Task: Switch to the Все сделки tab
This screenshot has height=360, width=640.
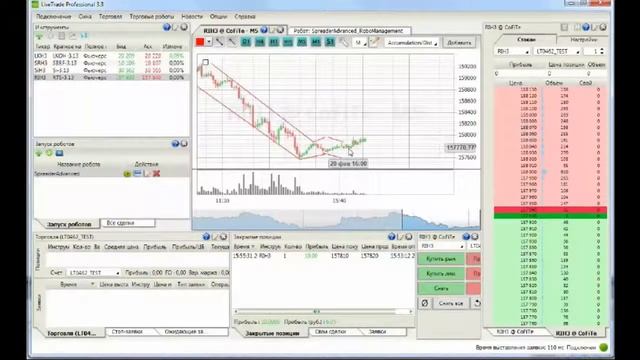Action: click(x=128, y=223)
